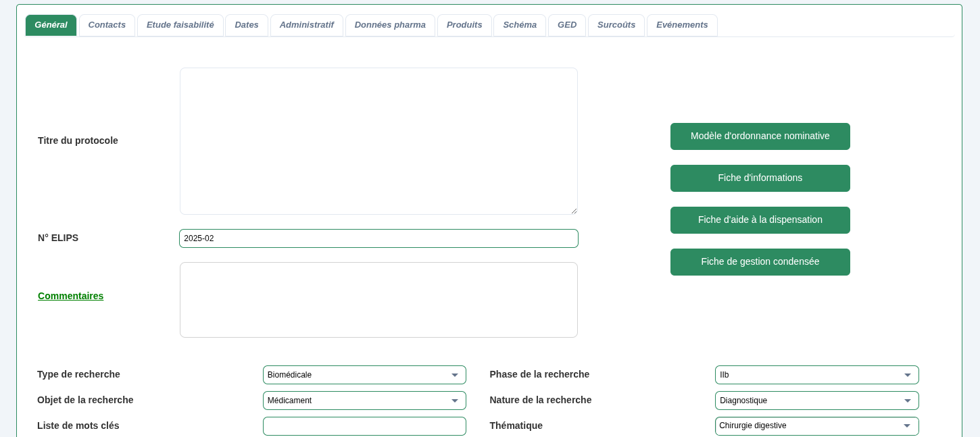Open the Fiche d'informations document
980x437 pixels.
coord(760,178)
